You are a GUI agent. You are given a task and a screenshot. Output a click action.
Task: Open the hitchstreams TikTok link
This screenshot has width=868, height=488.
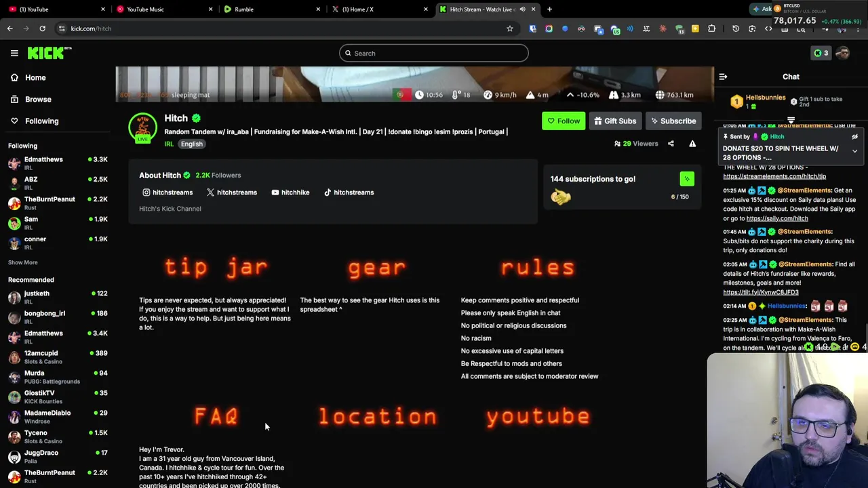(x=349, y=192)
